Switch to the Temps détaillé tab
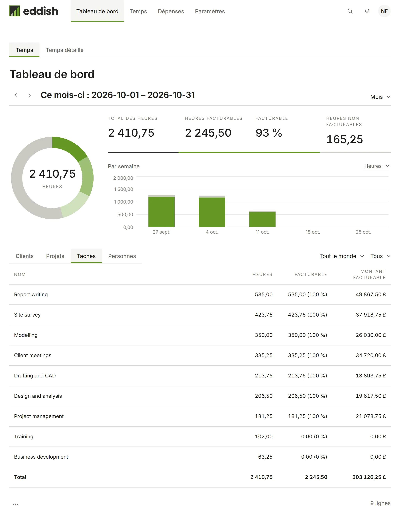The width and height of the screenshot is (400, 532). [64, 50]
